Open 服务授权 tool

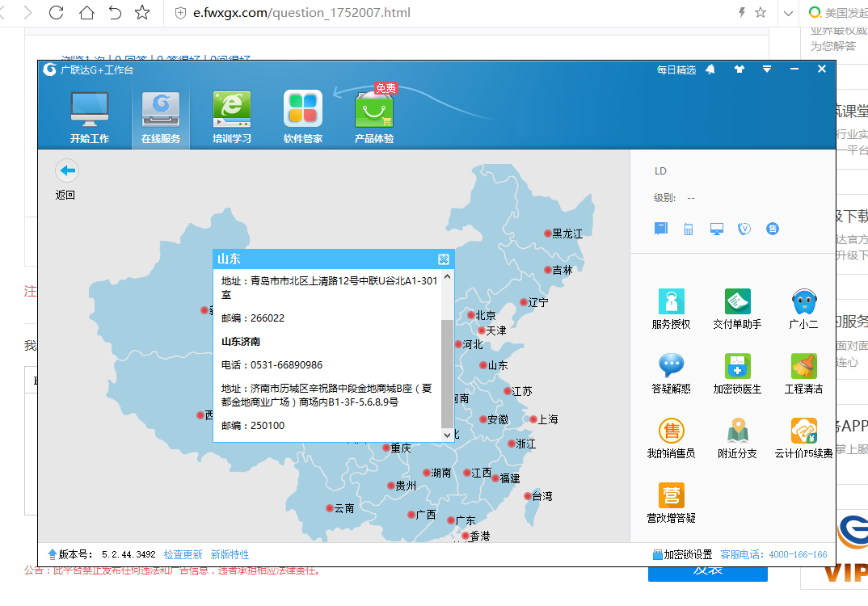point(671,309)
